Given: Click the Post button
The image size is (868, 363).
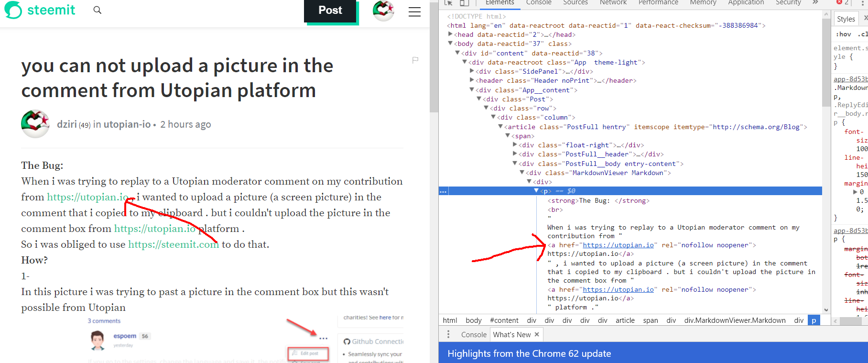Looking at the screenshot, I should (330, 11).
